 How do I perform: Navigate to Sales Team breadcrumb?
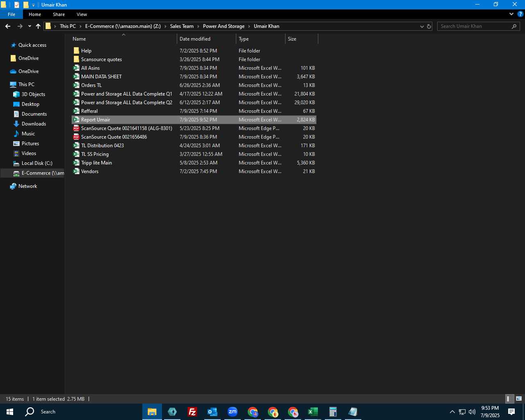(182, 26)
